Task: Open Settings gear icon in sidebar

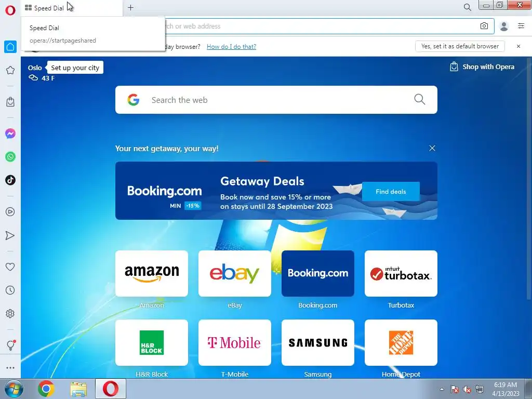Action: (10, 313)
